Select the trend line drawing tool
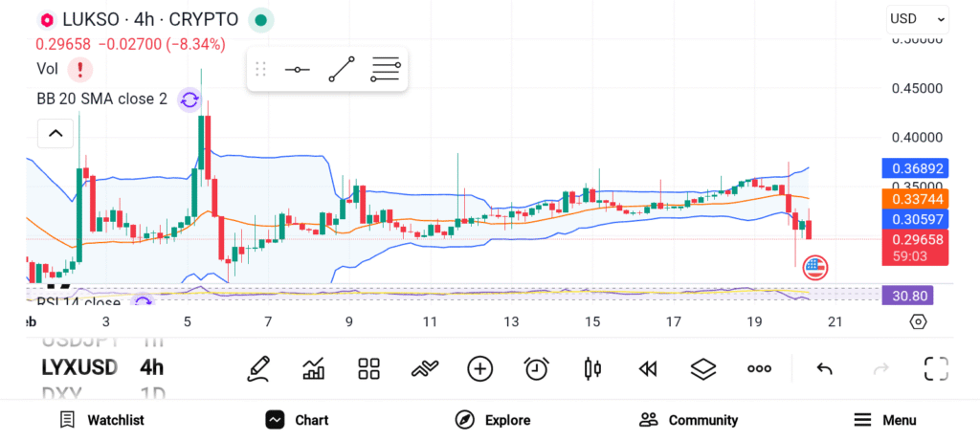This screenshot has width=980, height=441. click(x=342, y=70)
